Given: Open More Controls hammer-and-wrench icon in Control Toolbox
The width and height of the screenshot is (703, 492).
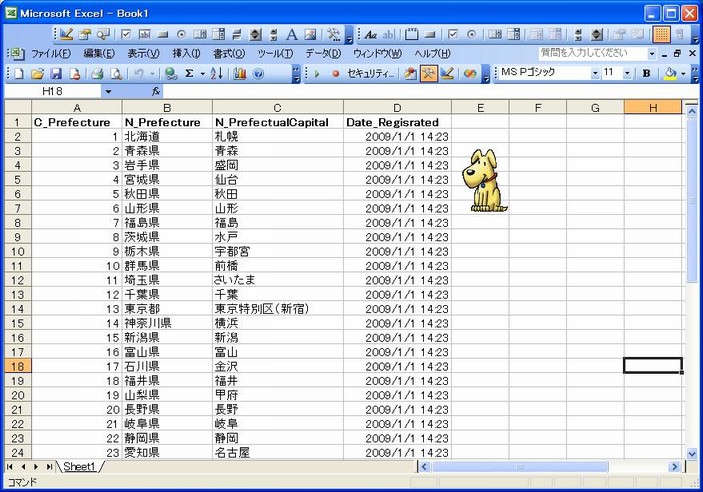Looking at the screenshot, I should (x=334, y=35).
